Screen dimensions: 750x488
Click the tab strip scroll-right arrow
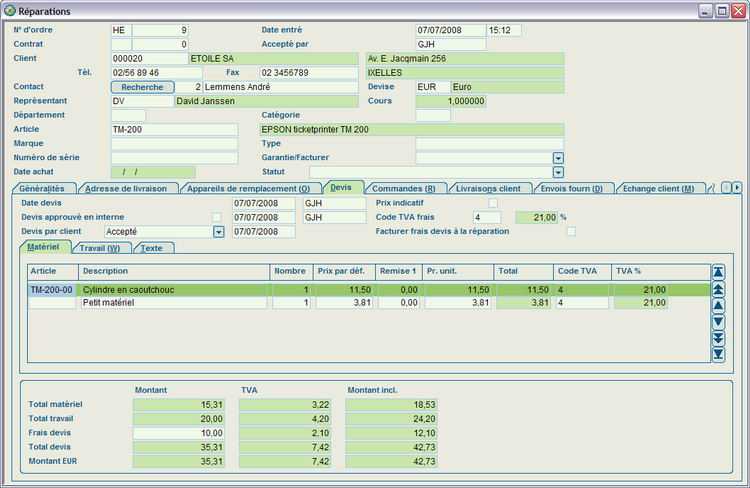737,188
